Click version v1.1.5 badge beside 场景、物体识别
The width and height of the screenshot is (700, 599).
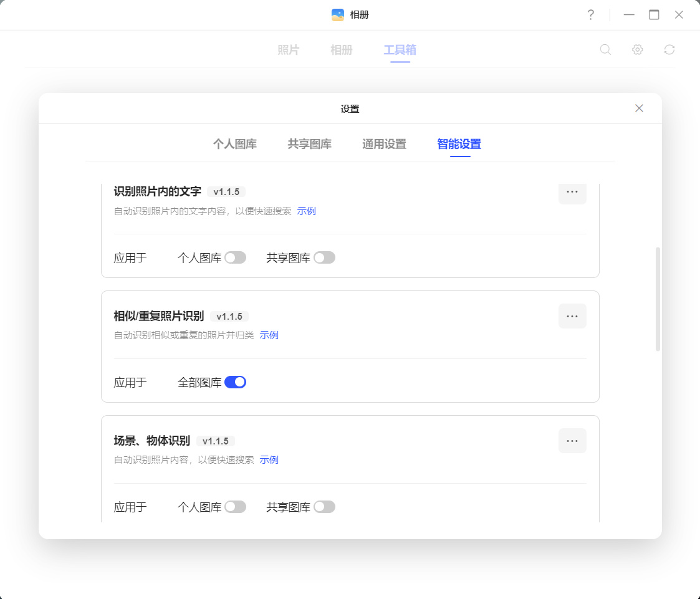(x=216, y=441)
